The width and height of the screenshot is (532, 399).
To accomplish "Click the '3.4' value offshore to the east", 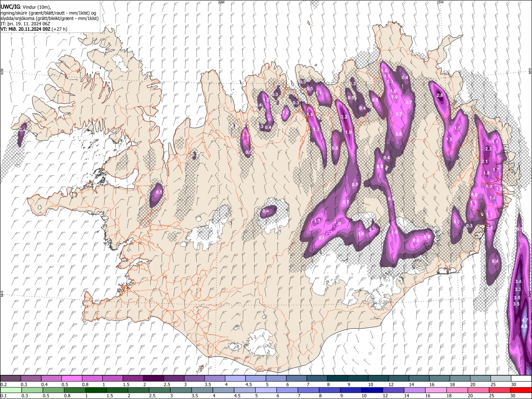I will coord(518,282).
